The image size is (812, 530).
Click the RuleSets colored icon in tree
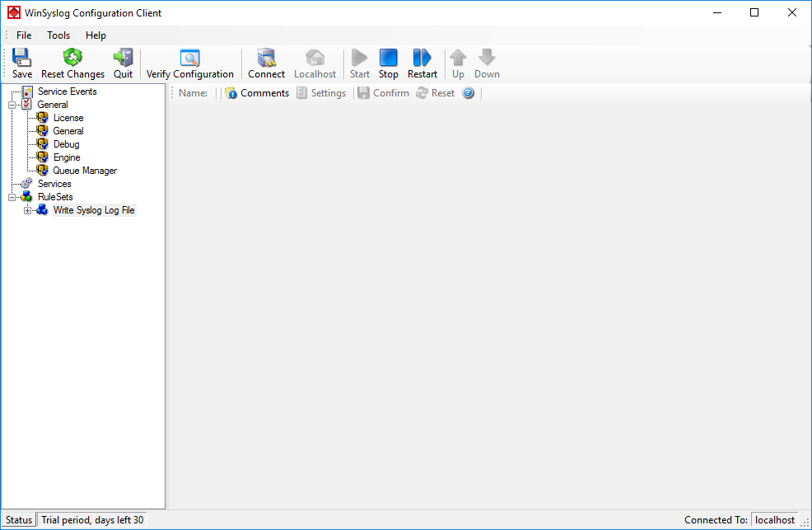click(26, 197)
